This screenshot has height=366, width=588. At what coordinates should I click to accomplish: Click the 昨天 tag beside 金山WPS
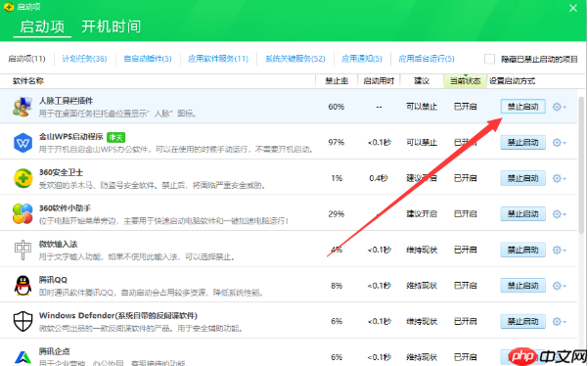115,137
